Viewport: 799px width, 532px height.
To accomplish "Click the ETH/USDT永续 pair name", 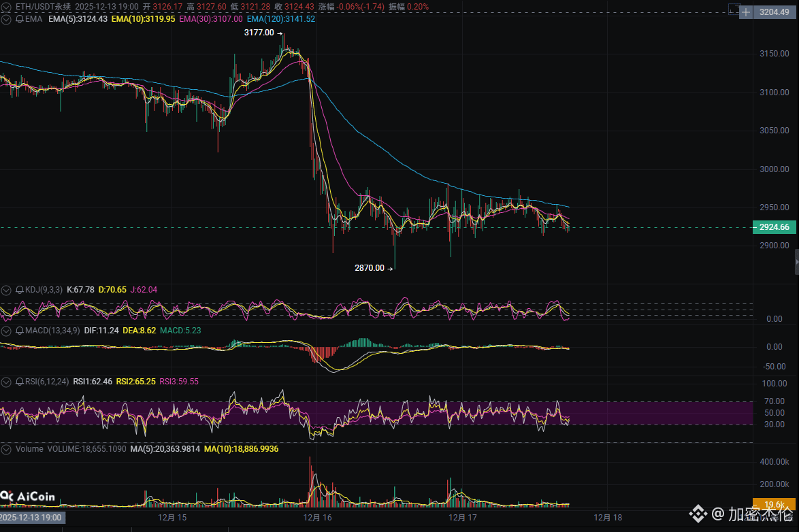I will click(x=44, y=7).
